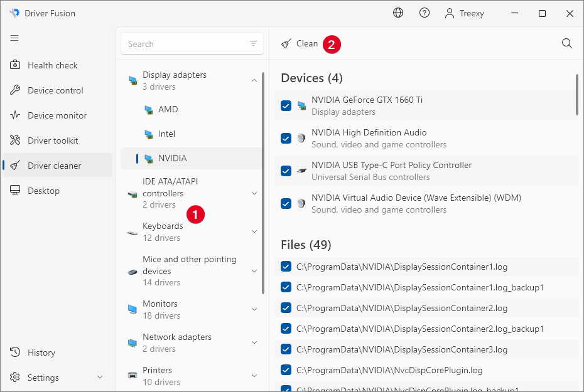Click the search magnifier icon at top right
The image size is (584, 392).
pyautogui.click(x=567, y=43)
